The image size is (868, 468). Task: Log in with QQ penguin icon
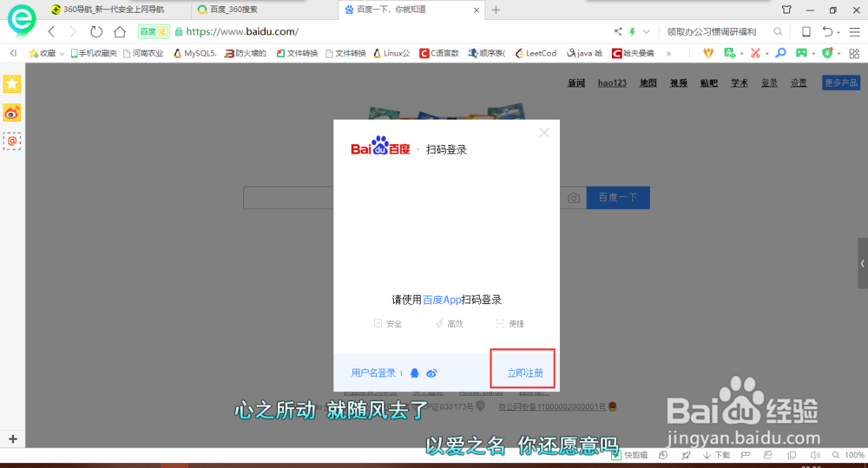coord(414,372)
